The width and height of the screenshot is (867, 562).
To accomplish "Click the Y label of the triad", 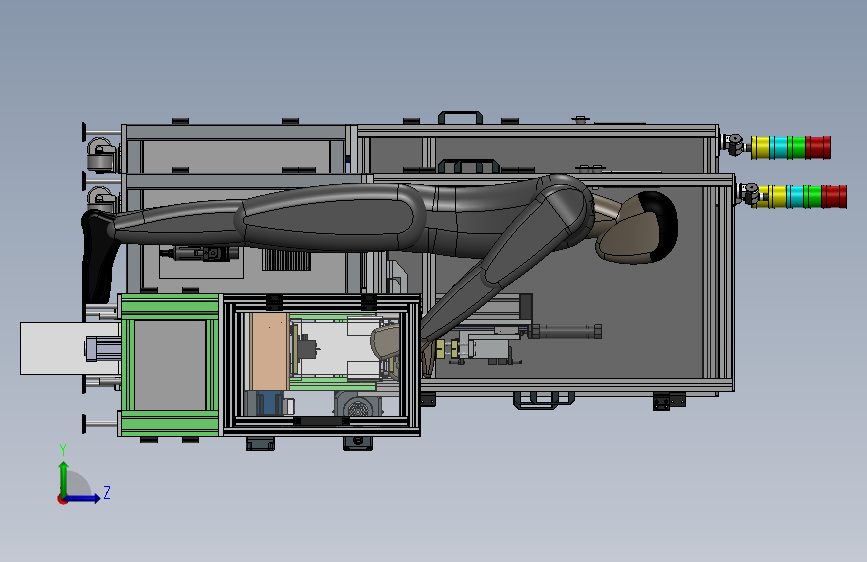I will (63, 450).
